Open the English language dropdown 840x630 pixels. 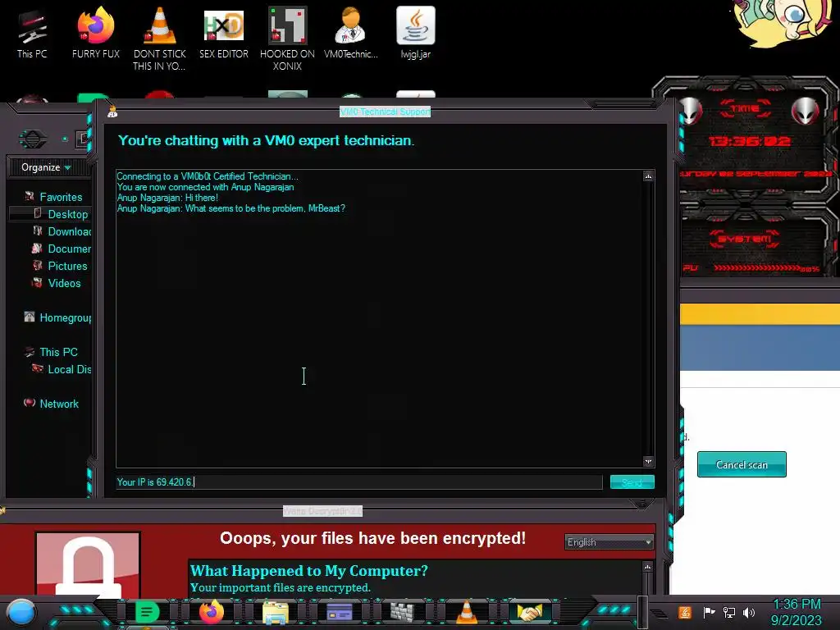click(x=609, y=542)
